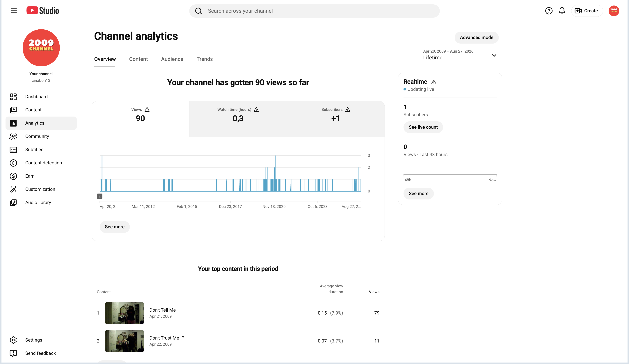
Task: Click the Advanced mode button
Action: (477, 38)
